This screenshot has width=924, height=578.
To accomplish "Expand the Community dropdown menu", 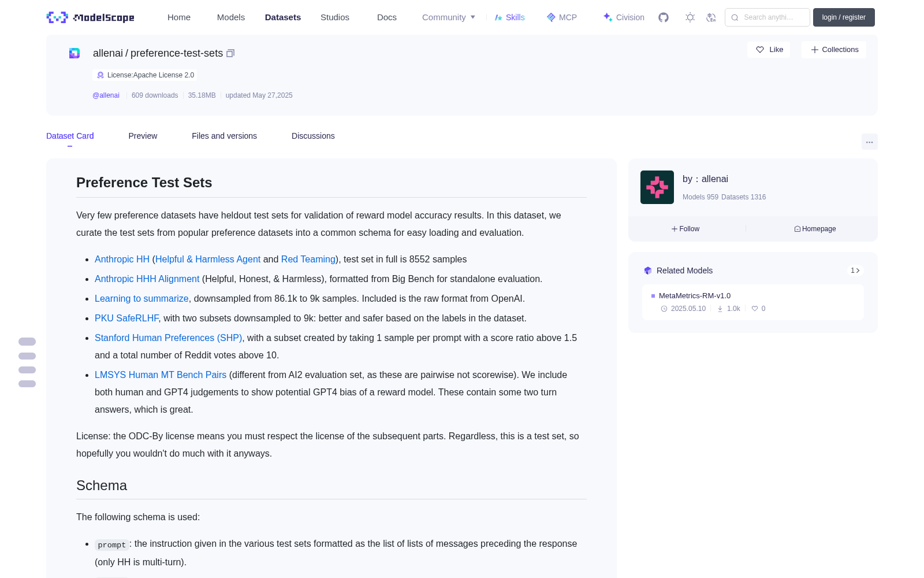I will [449, 17].
